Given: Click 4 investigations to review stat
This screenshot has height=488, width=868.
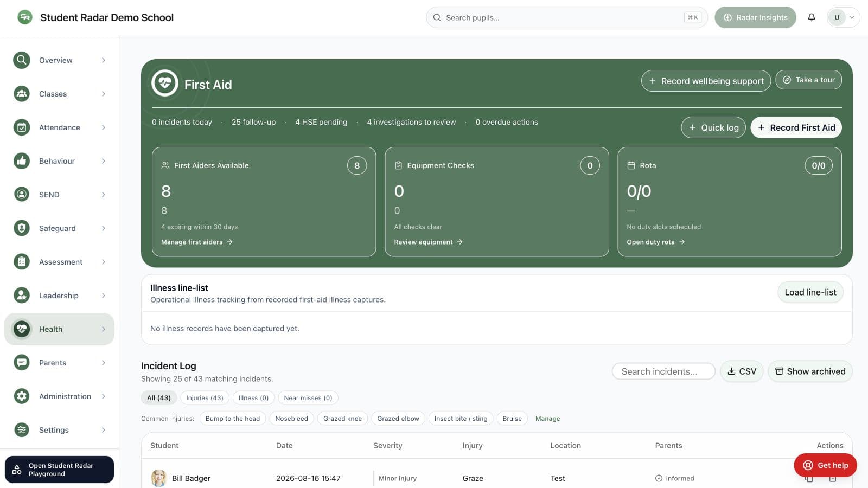Looking at the screenshot, I should click(411, 123).
